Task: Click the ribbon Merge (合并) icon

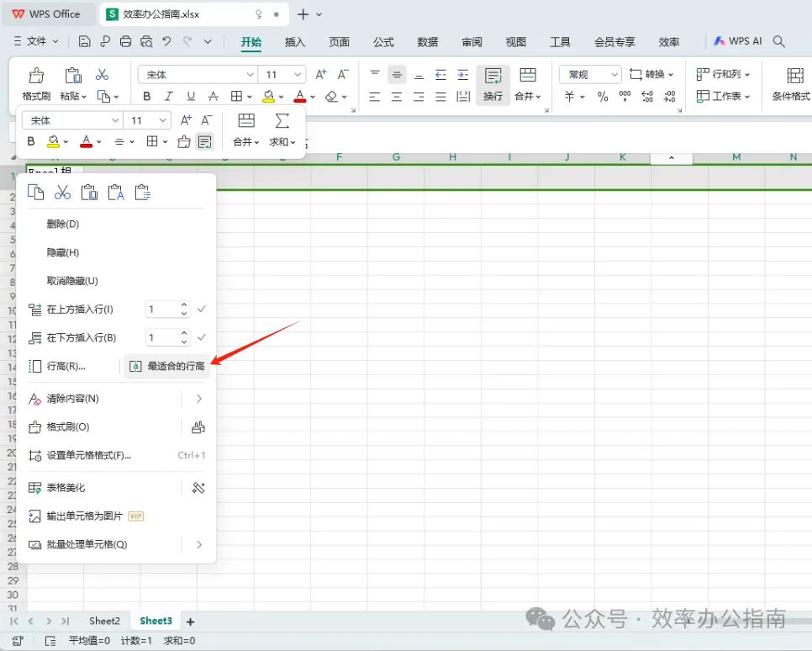Action: pos(528,75)
